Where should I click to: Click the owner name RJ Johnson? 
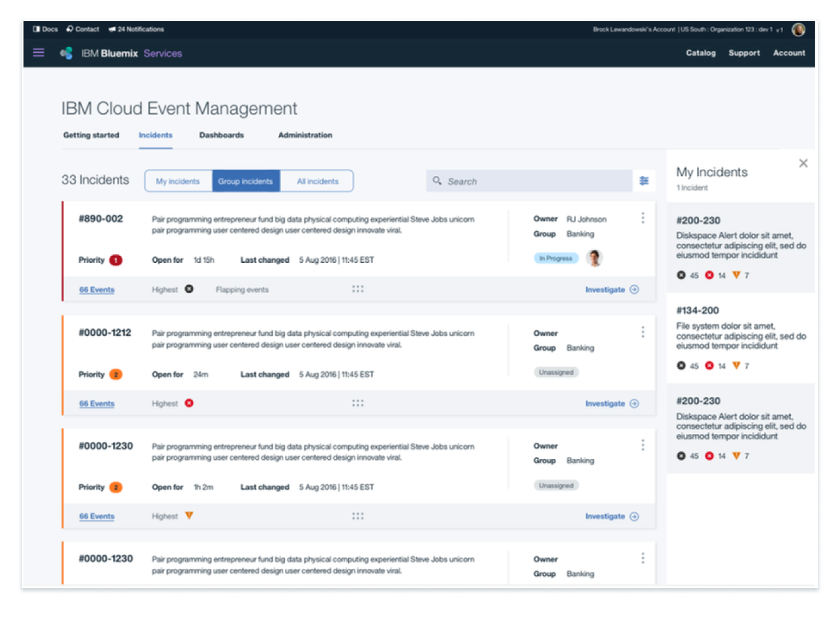(x=586, y=219)
